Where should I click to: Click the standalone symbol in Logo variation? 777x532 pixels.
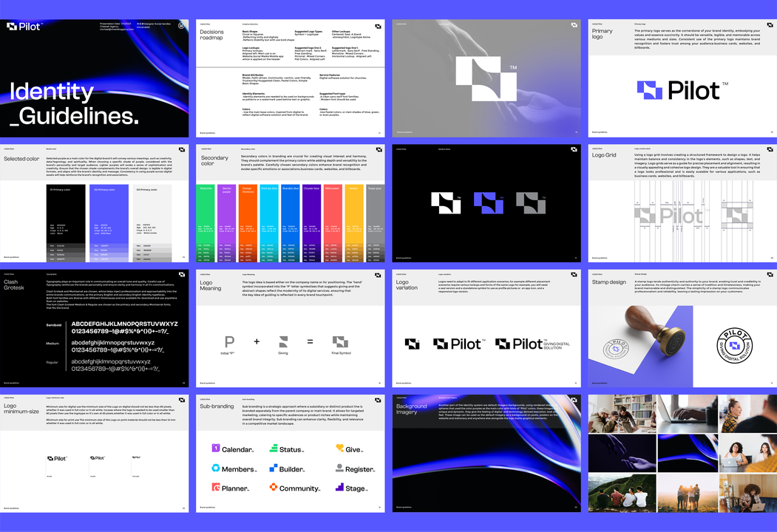[413, 344]
